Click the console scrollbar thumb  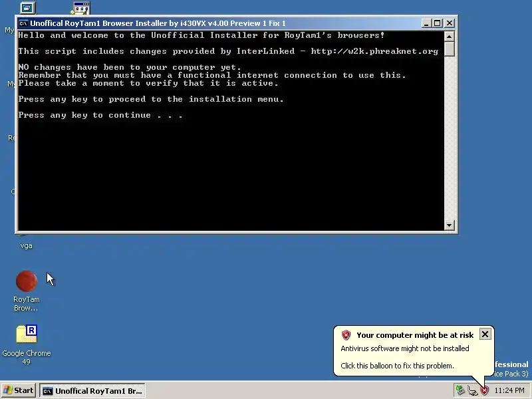coord(450,49)
